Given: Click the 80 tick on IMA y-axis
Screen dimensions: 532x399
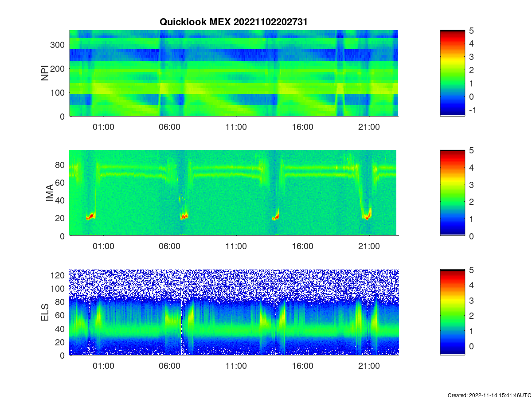Looking at the screenshot, I should [60, 164].
